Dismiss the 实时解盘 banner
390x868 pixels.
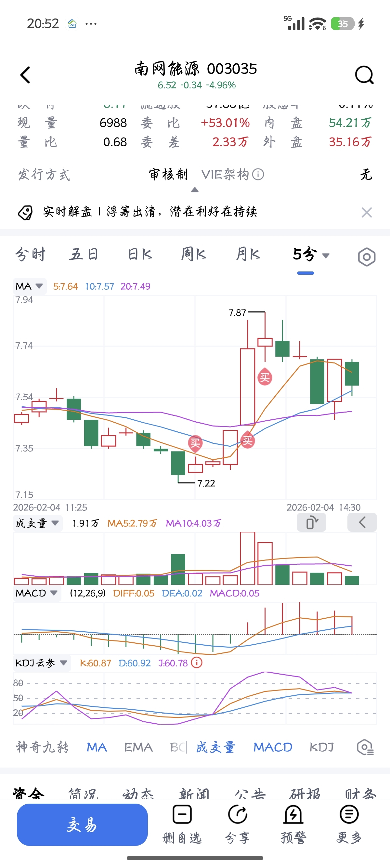pos(366,212)
